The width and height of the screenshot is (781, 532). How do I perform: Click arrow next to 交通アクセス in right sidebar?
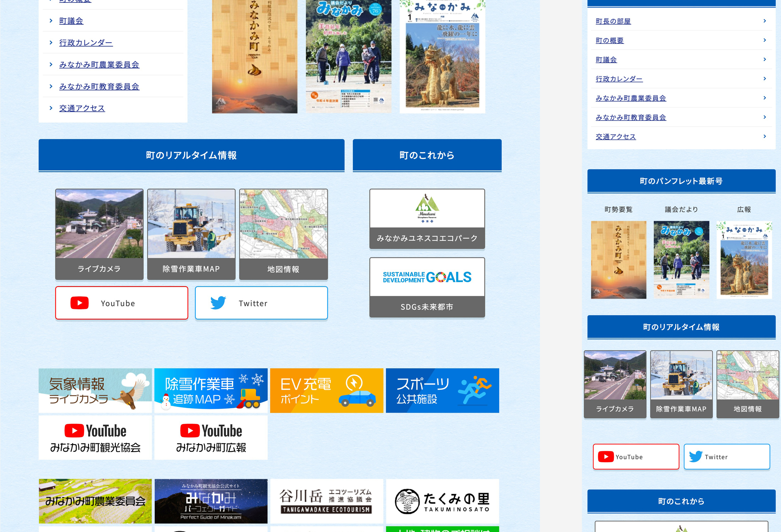[765, 137]
